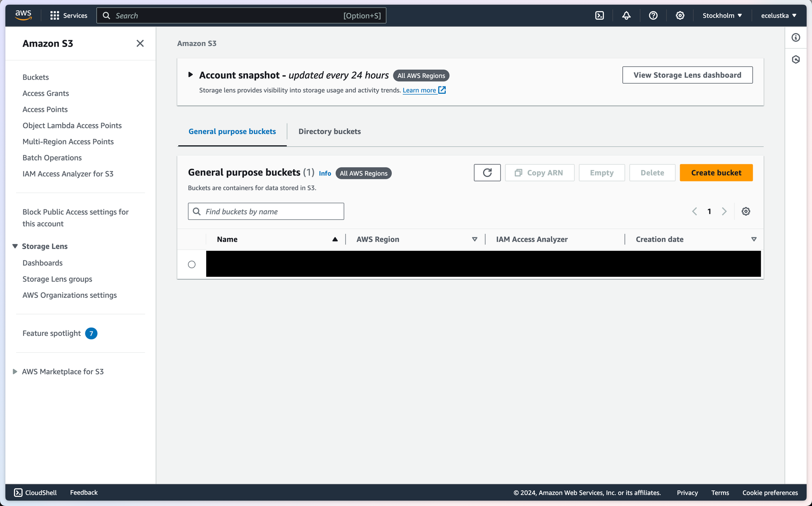
Task: Sort by Creation date column arrow
Action: (754, 239)
